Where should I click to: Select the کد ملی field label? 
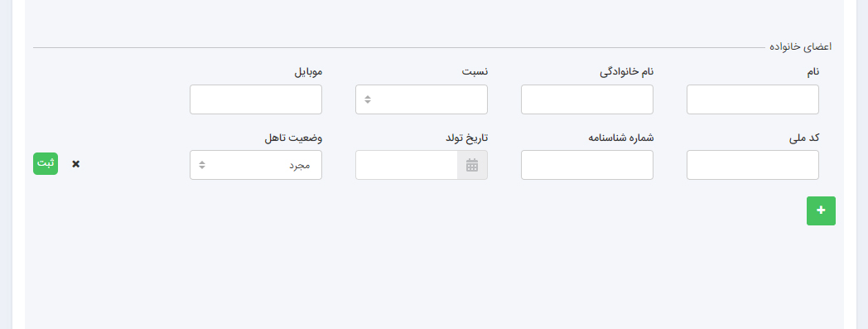pyautogui.click(x=804, y=138)
